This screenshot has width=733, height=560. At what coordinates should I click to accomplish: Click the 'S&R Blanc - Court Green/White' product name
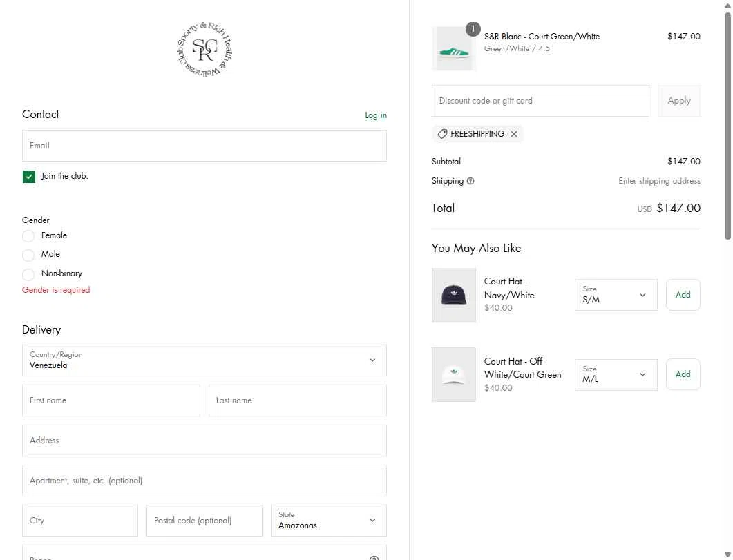(542, 37)
